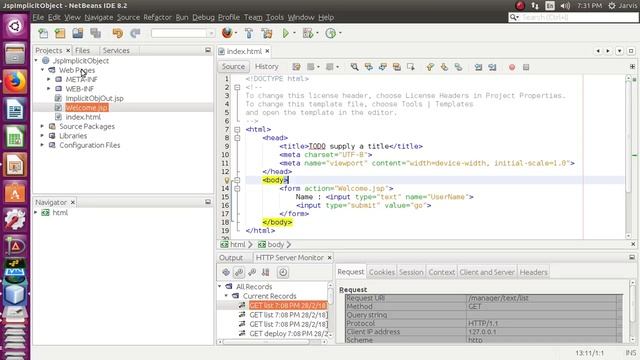Open the Run Project dropdown arrow
The width and height of the screenshot is (640, 360).
[294, 33]
